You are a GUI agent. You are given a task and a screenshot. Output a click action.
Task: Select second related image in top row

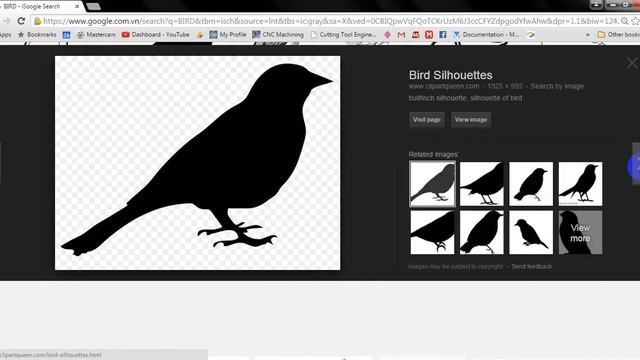tap(482, 184)
